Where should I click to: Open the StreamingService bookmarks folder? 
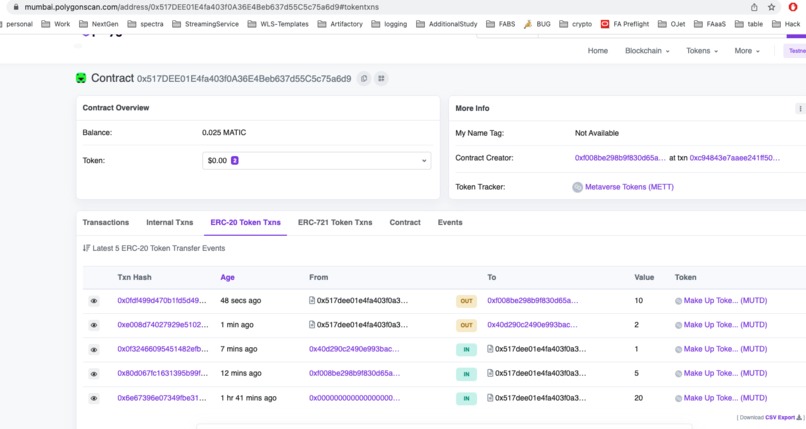click(206, 24)
